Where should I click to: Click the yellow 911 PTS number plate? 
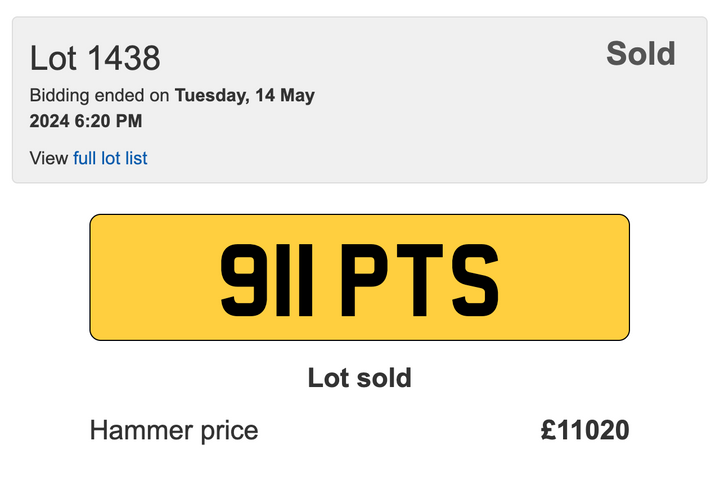pyautogui.click(x=359, y=277)
